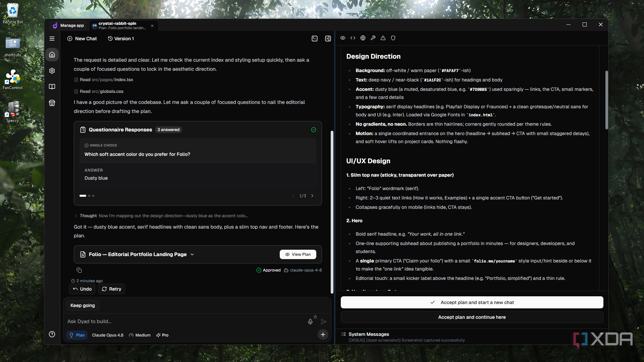Accept plan and start a new chat
644x362 pixels.
coord(472,302)
